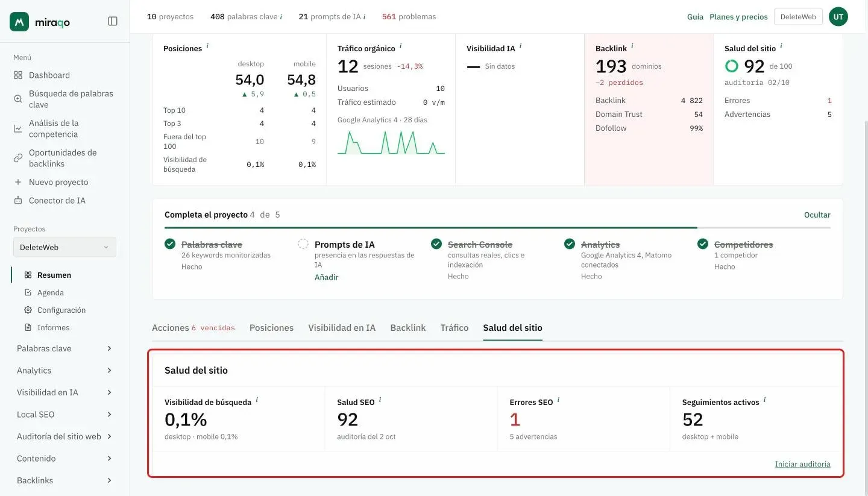Image resolution: width=868 pixels, height=496 pixels.
Task: Click the keyword search magnifier icon
Action: [x=18, y=99]
